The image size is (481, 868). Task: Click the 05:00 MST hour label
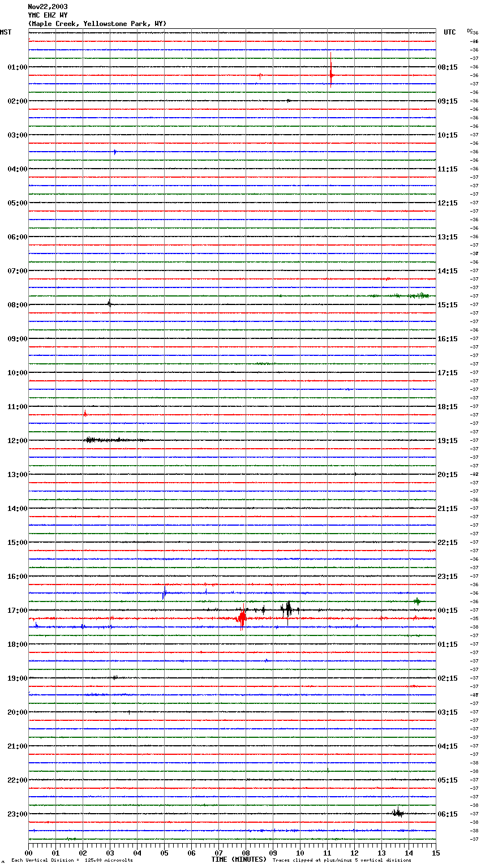point(18,203)
